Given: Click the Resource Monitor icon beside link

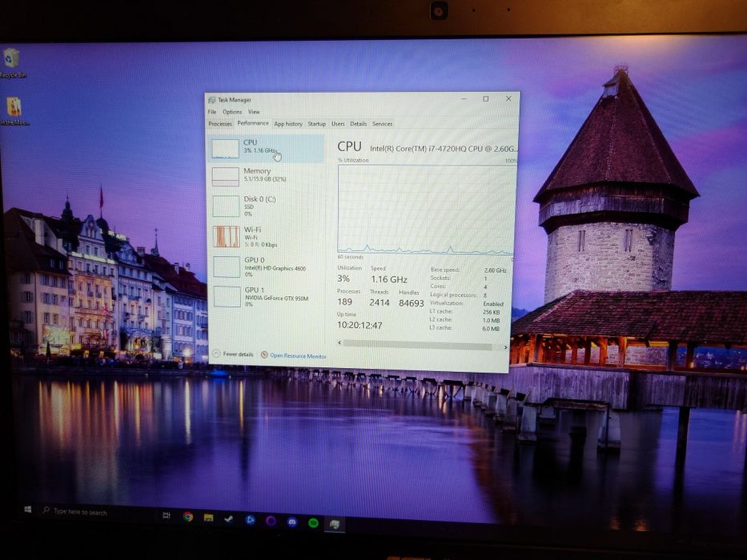Looking at the screenshot, I should 264,354.
